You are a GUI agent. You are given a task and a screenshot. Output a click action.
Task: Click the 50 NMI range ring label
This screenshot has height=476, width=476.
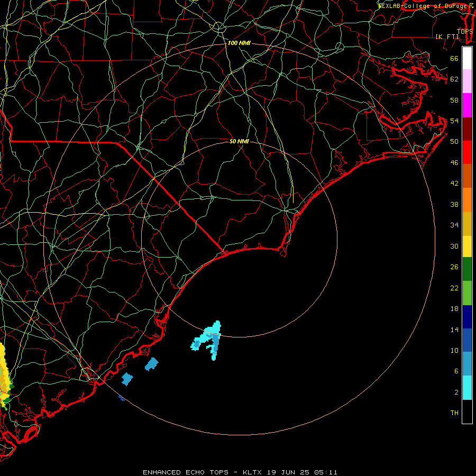coord(239,141)
